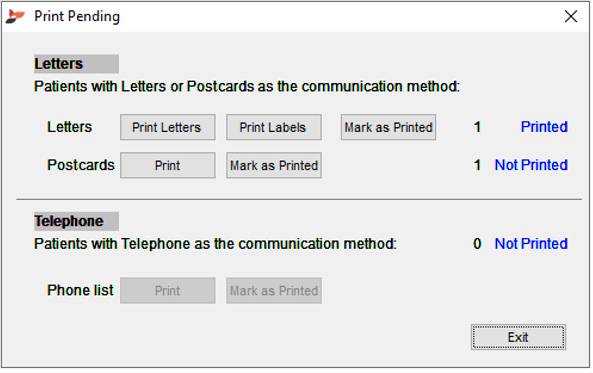The width and height of the screenshot is (593, 373).
Task: Mark the Letters row as printed
Action: pos(388,127)
